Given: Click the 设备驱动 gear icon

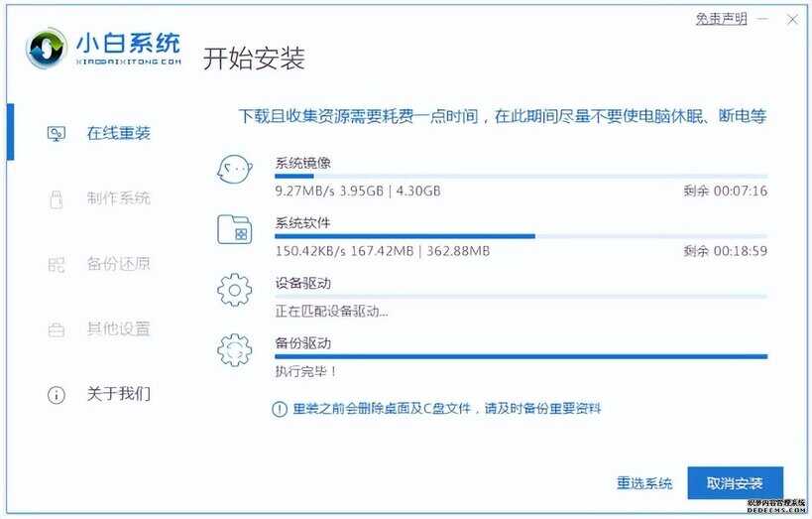Looking at the screenshot, I should 235,290.
